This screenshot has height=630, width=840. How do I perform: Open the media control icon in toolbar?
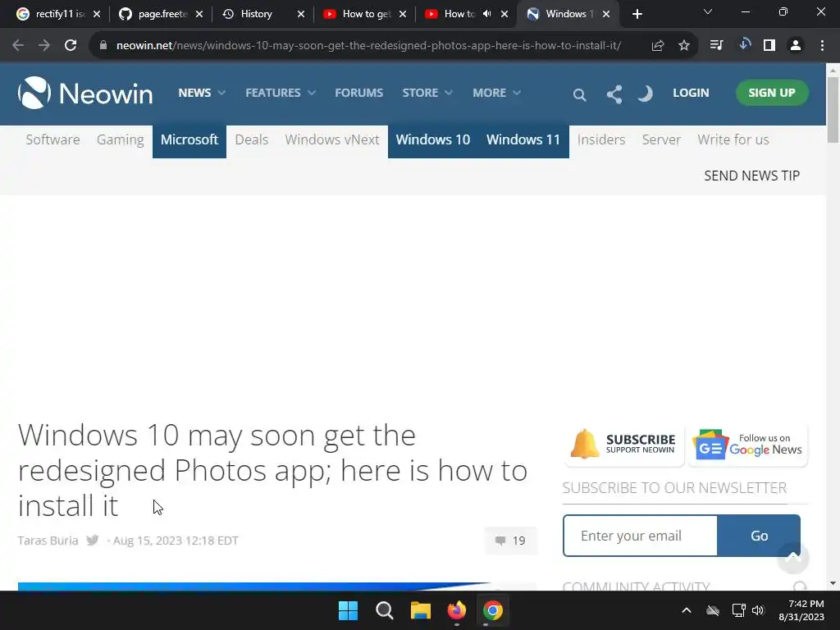pyautogui.click(x=716, y=45)
